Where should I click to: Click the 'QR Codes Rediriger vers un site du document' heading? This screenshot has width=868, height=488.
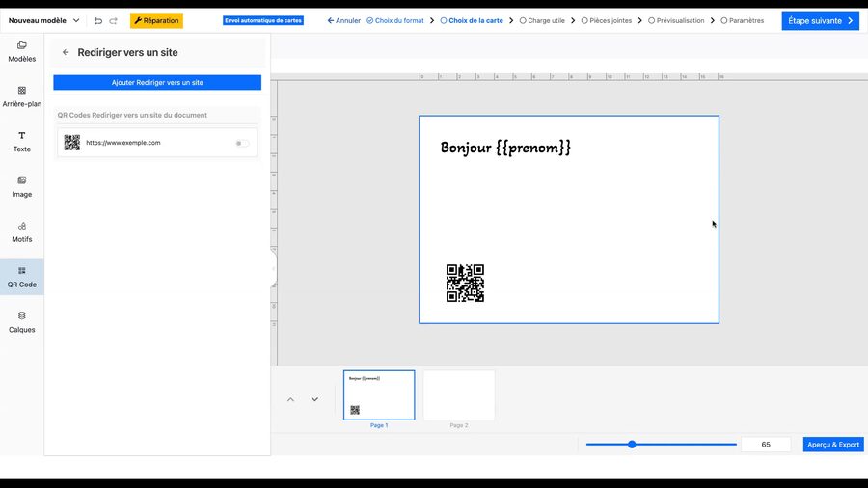132,115
